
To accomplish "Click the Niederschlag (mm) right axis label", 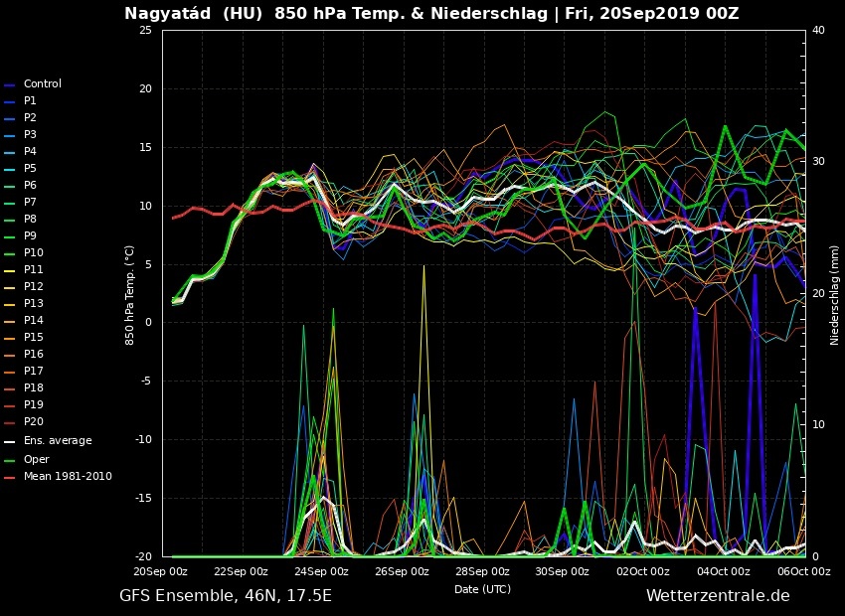I will [x=835, y=295].
